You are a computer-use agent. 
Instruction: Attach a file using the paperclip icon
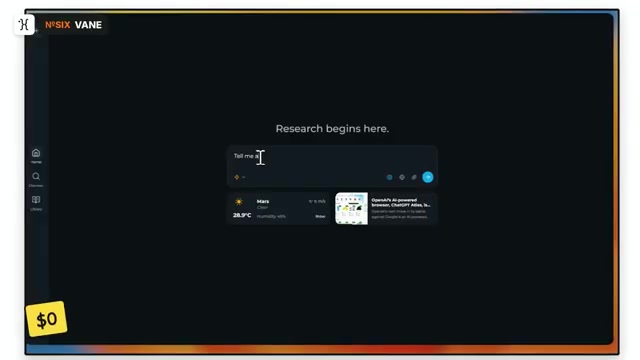pos(414,177)
